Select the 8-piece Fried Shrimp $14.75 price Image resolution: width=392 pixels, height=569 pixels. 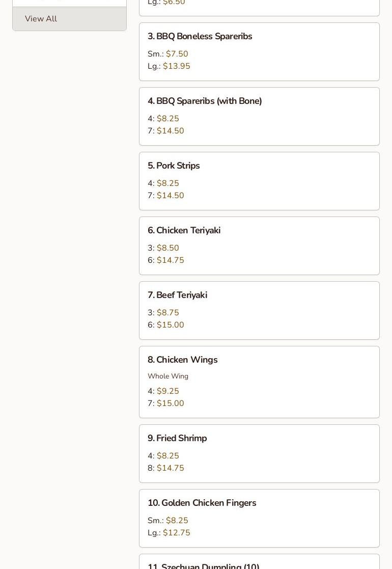[x=170, y=468]
